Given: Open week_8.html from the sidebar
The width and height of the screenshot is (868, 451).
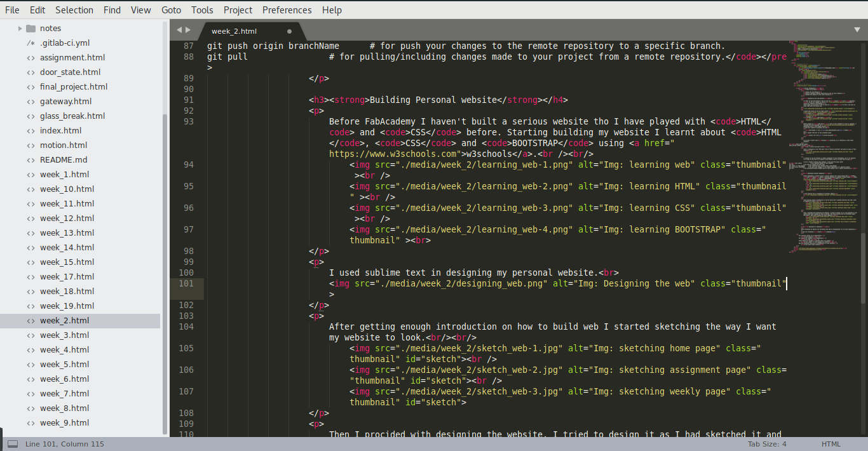Looking at the screenshot, I should (64, 408).
